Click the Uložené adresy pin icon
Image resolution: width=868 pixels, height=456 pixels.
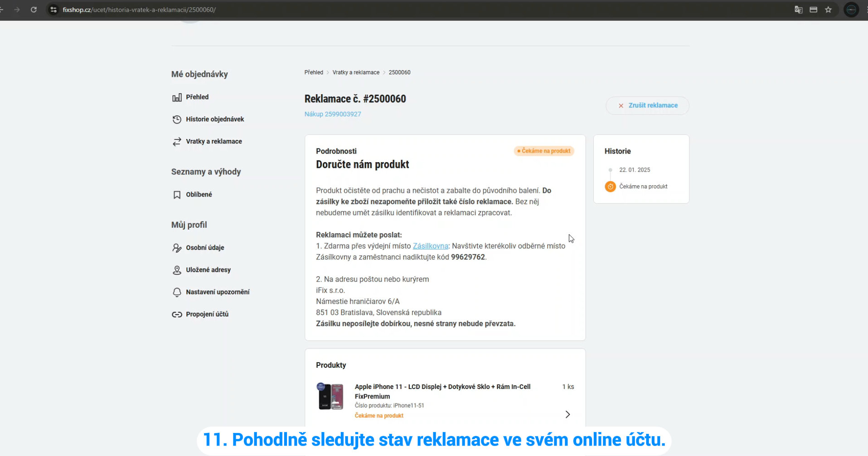coord(177,270)
